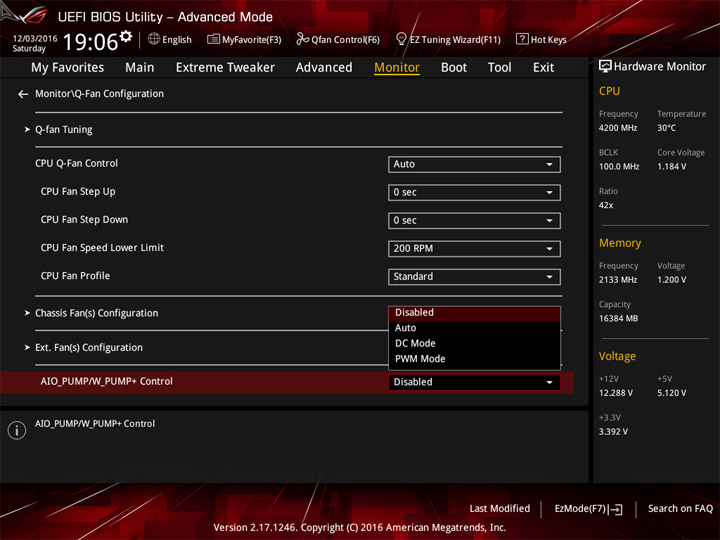Click the 3.392 V reading

[x=613, y=432]
